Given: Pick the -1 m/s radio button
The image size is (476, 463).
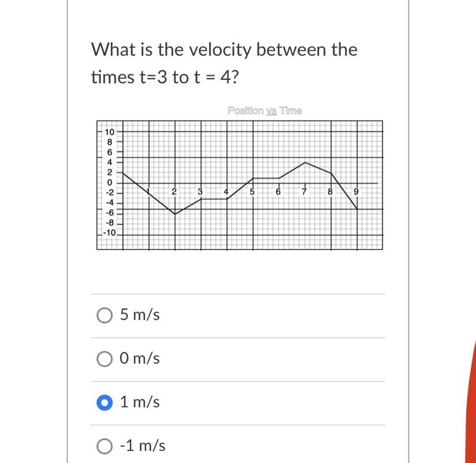Looking at the screenshot, I should 104,446.
